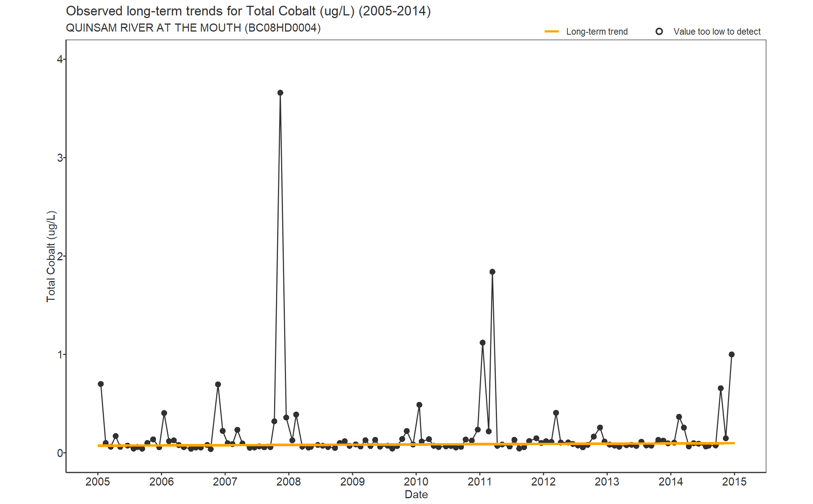Viewport: 813px width, 504px height.
Task: Click the y-axis tick label 3
Action: [60, 158]
